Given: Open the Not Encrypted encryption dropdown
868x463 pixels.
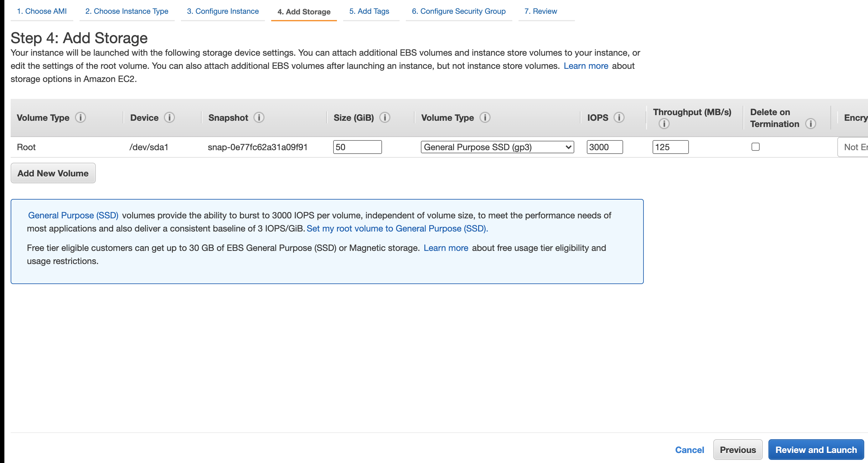Looking at the screenshot, I should [852, 147].
